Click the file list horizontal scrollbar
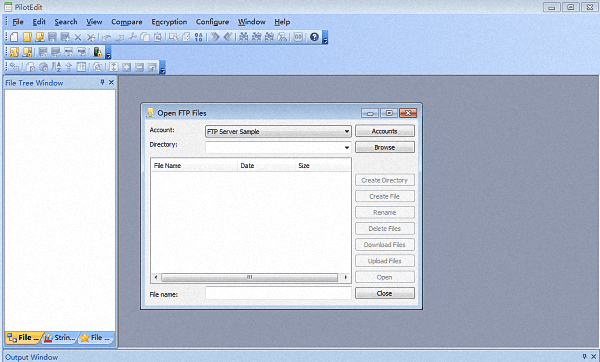600x362 pixels. 250,277
